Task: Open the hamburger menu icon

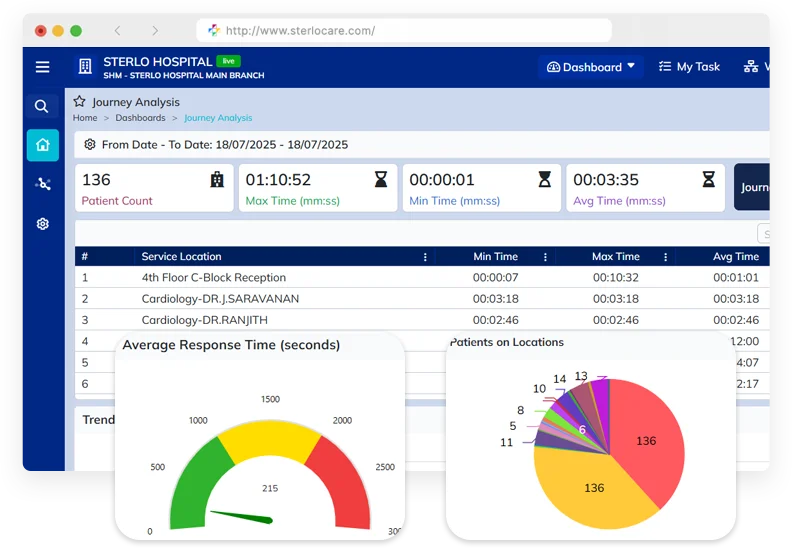Action: (x=42, y=67)
